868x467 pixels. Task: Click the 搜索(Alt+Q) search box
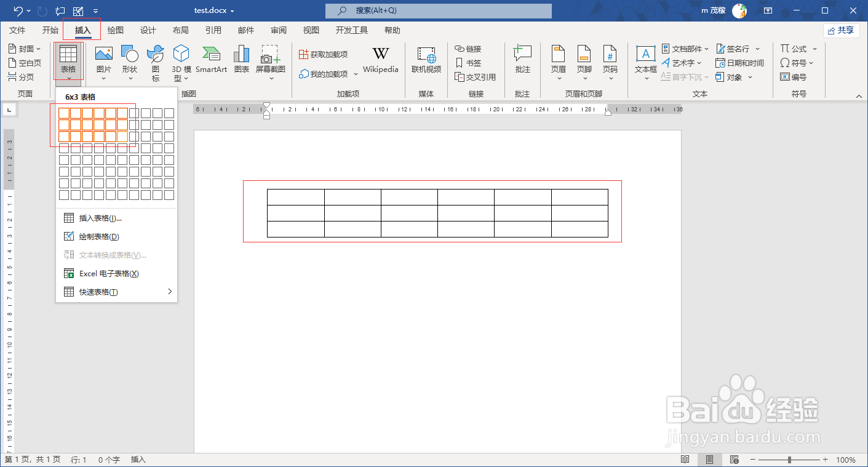(x=438, y=10)
